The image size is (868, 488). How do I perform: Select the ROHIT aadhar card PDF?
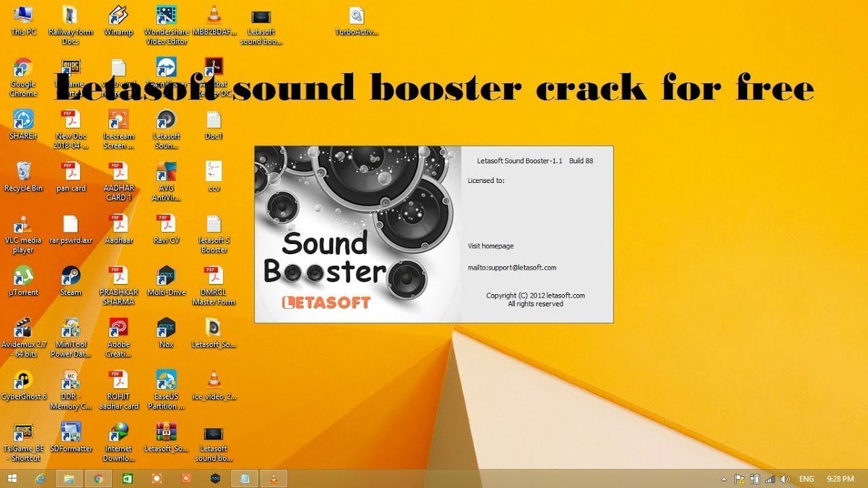[119, 390]
